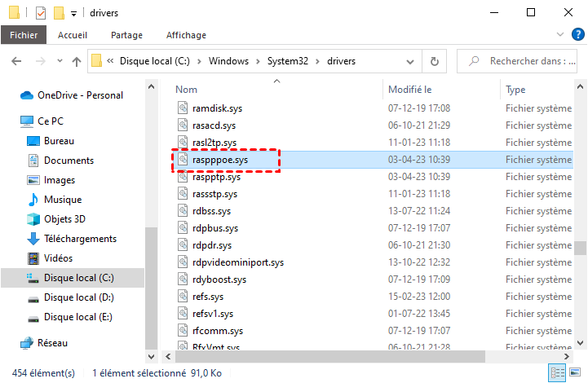Click the Properties quick access icon
Viewport: 588px width, 383px height.
tap(41, 13)
